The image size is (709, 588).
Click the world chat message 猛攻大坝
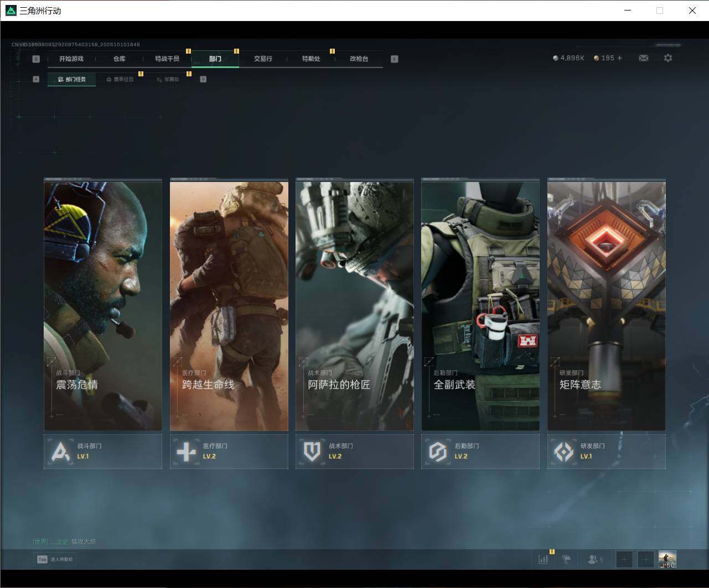[83, 542]
